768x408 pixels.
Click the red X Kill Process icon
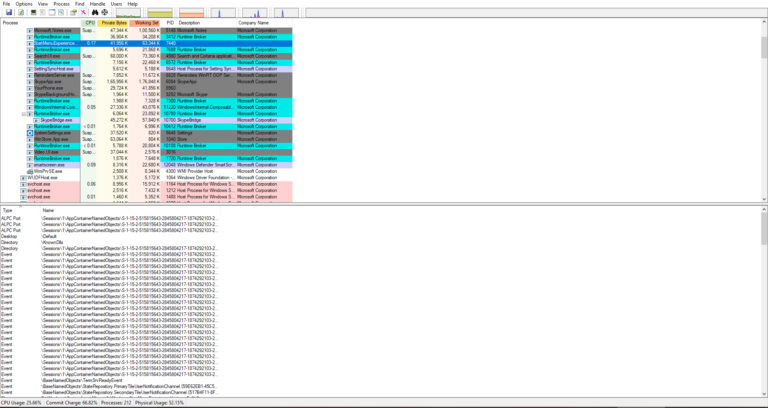click(x=83, y=12)
